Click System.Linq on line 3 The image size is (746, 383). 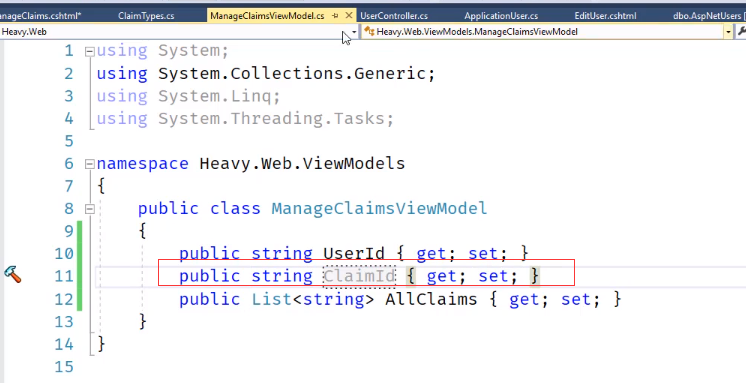(215, 96)
